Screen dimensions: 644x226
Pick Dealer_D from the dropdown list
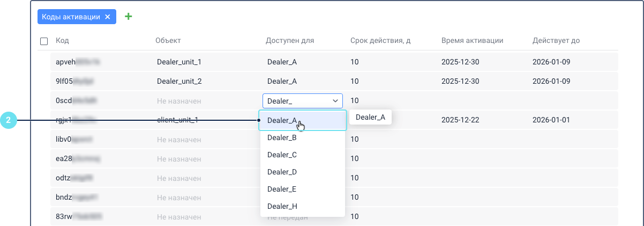[303, 172]
